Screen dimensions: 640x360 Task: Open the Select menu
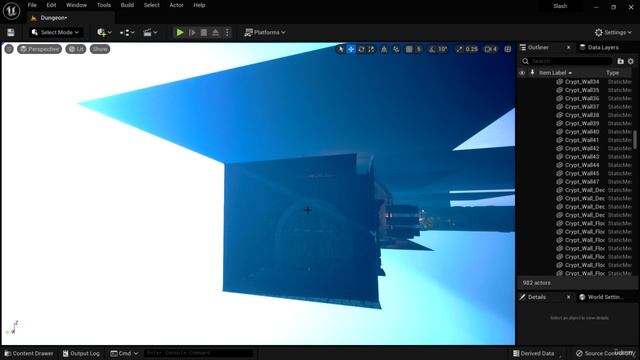tap(151, 5)
